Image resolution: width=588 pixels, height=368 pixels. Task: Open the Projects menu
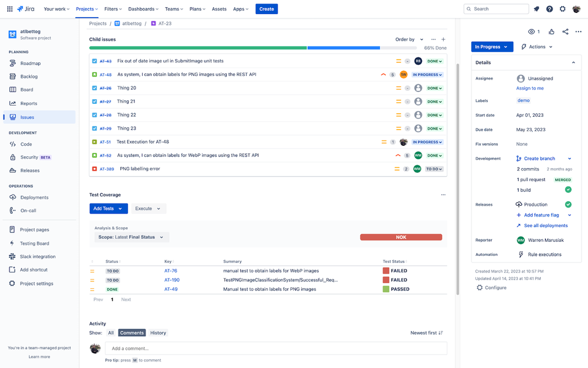point(87,9)
